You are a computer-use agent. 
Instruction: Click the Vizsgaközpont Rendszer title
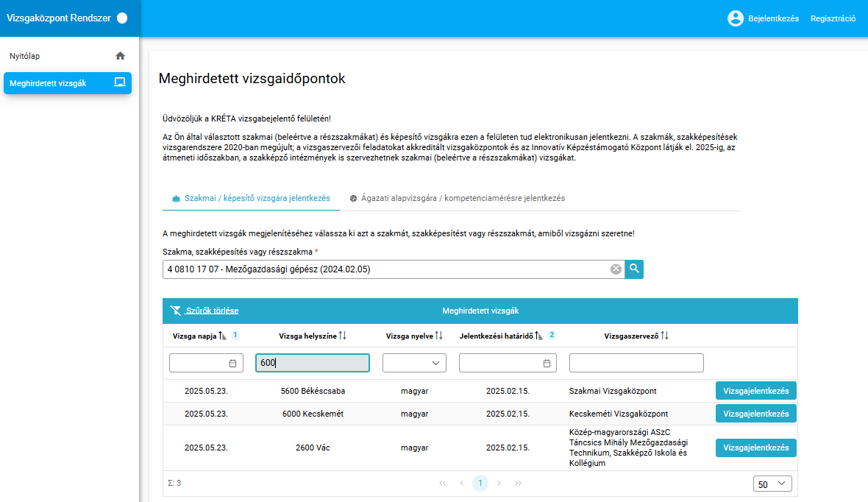(59, 18)
